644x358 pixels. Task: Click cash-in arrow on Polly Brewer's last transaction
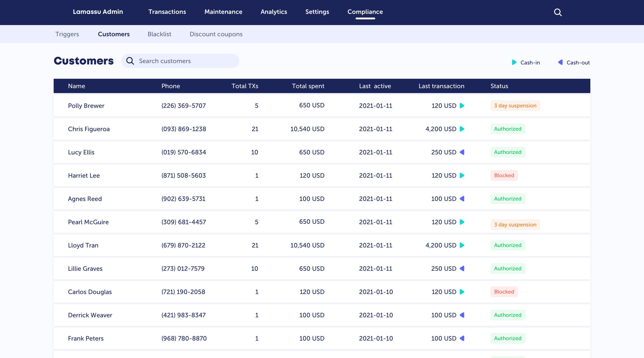(x=462, y=106)
